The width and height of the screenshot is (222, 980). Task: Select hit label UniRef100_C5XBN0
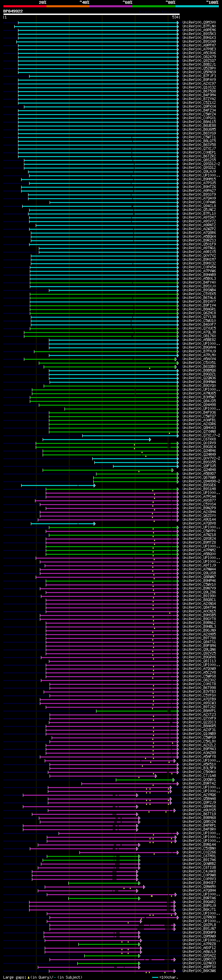[x=199, y=848]
